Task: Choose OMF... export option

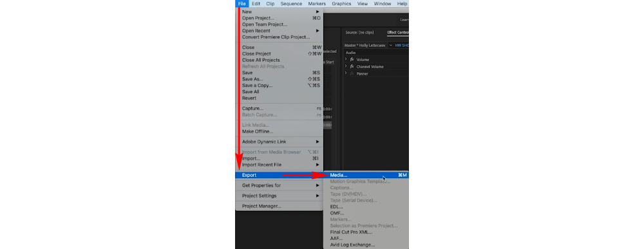Action: pos(366,213)
